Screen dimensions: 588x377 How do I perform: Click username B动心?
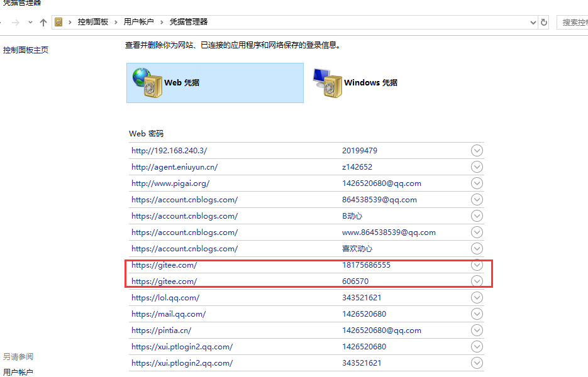pos(352,216)
